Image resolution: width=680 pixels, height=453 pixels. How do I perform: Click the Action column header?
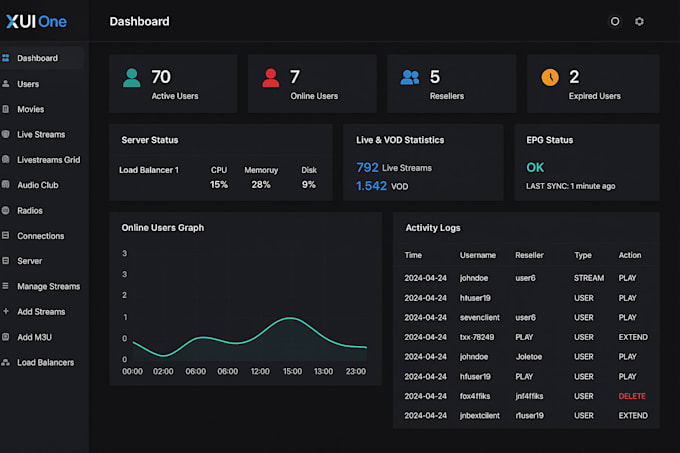tap(630, 255)
